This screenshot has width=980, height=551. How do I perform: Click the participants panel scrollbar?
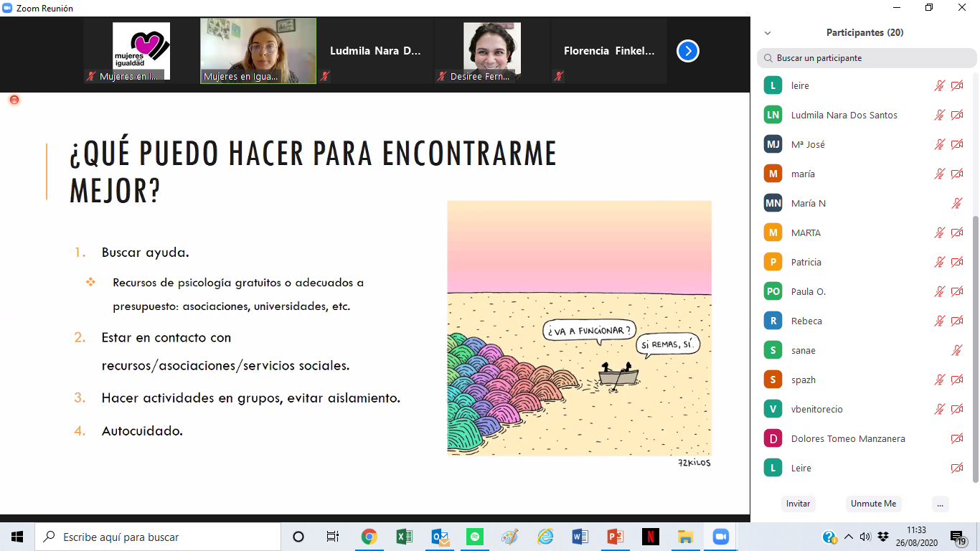[974, 348]
